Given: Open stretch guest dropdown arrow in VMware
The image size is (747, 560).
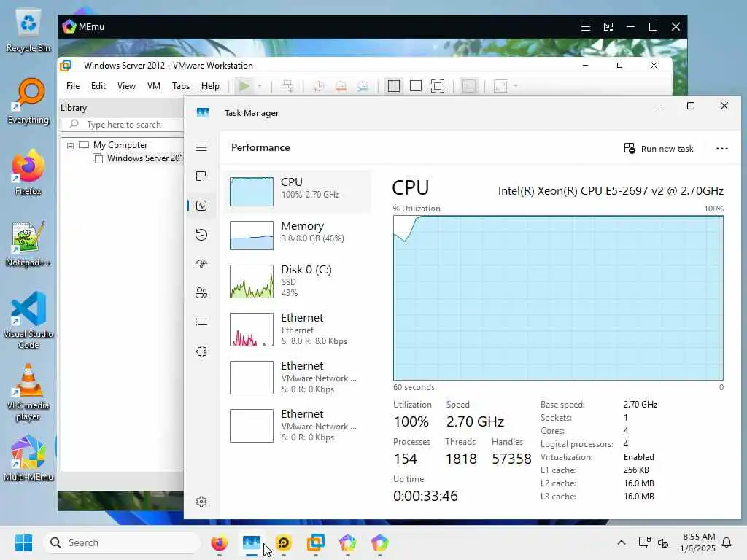Looking at the screenshot, I should pos(516,86).
